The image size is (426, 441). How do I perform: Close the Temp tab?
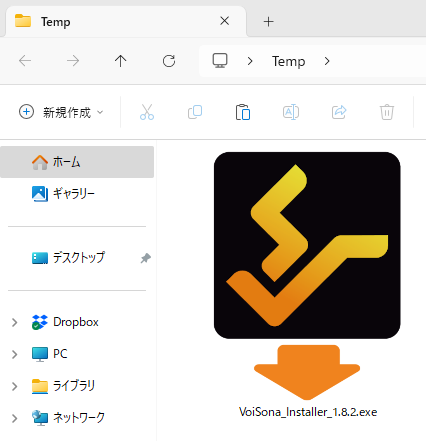(x=225, y=21)
